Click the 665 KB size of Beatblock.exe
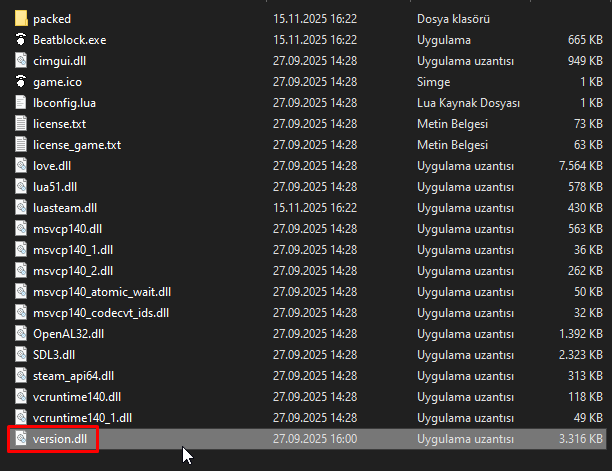This screenshot has height=471, width=612. pos(585,40)
